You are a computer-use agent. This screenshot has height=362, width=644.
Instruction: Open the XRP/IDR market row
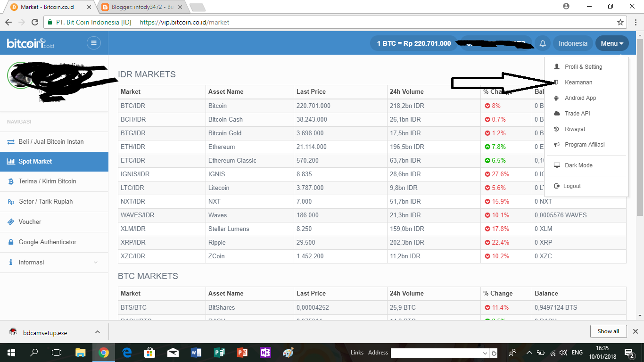372,242
